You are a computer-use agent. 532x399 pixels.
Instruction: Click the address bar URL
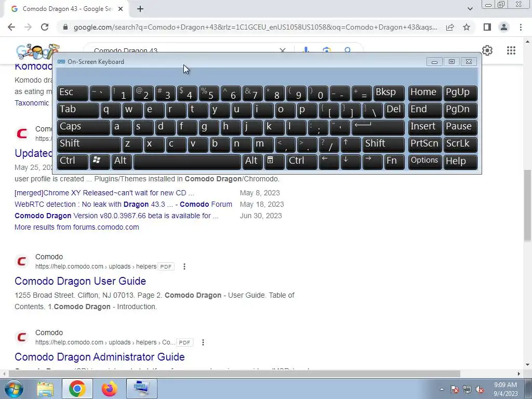255,27
